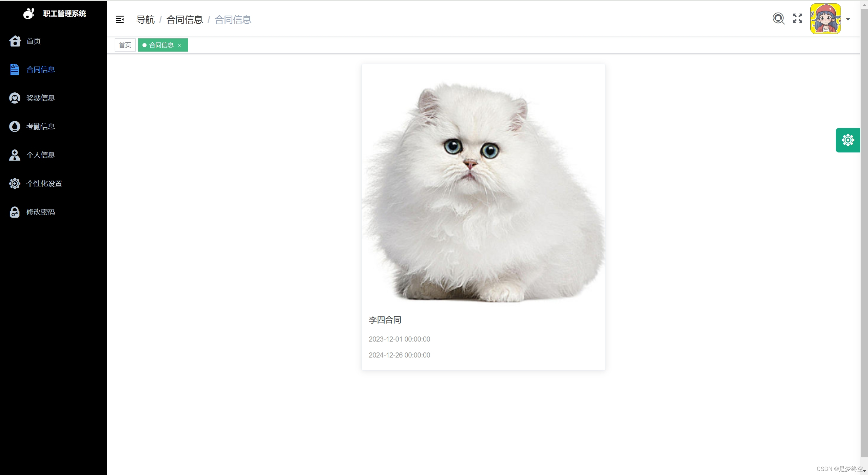The height and width of the screenshot is (475, 868).
Task: Click the 考勤信息 droplet icon in sidebar
Action: pyautogui.click(x=15, y=127)
